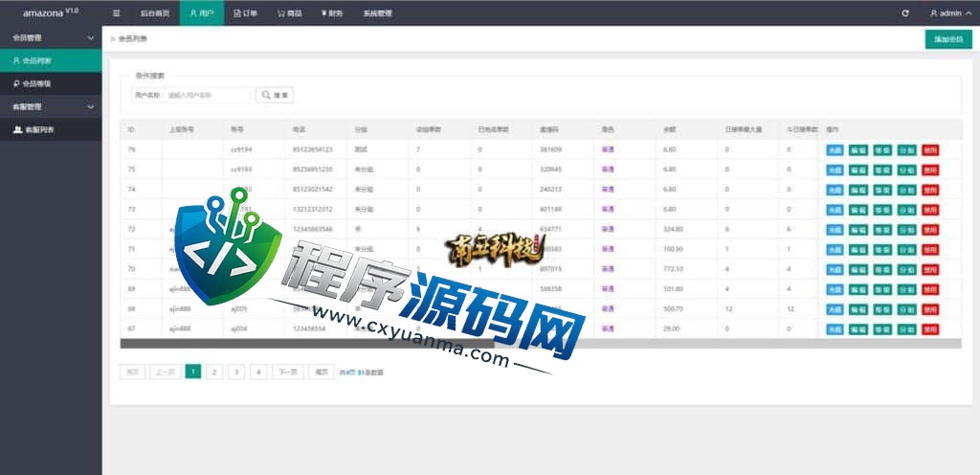The width and height of the screenshot is (980, 475).
Task: Click the refresh icon in top bar
Action: pyautogui.click(x=905, y=13)
